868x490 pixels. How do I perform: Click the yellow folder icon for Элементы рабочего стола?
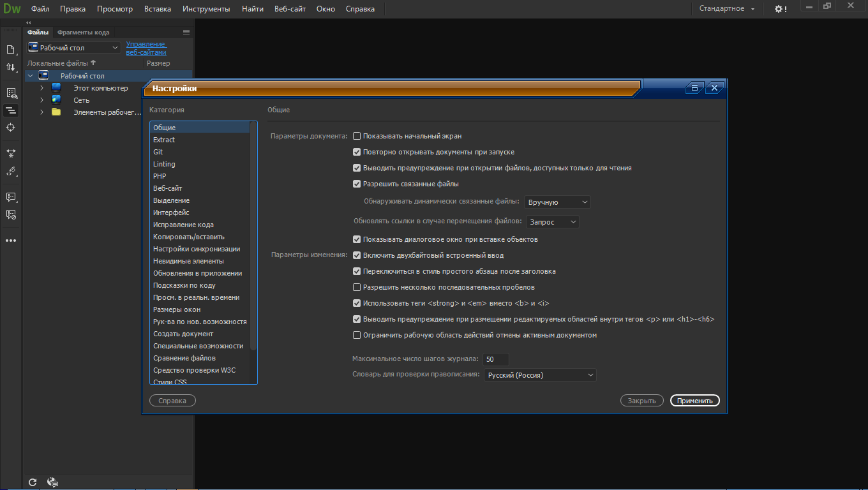point(56,112)
